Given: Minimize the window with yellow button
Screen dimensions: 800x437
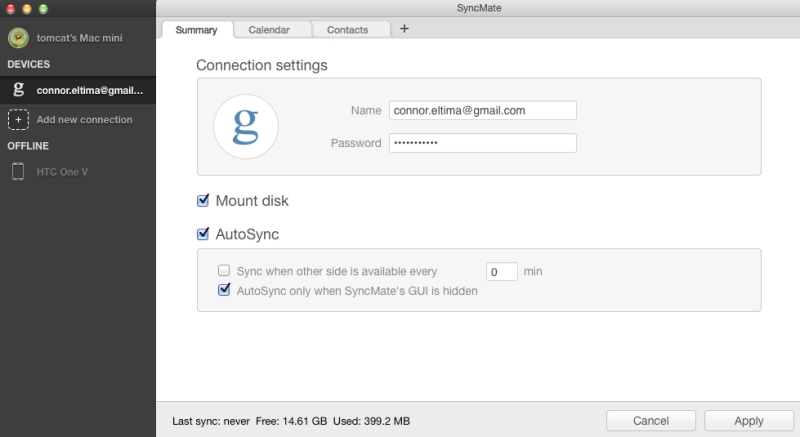Looking at the screenshot, I should tap(27, 9).
